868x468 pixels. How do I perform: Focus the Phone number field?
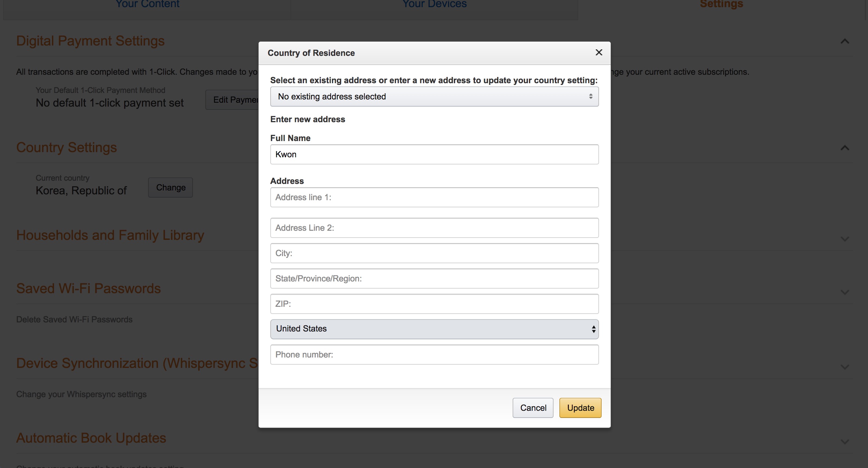(x=434, y=354)
